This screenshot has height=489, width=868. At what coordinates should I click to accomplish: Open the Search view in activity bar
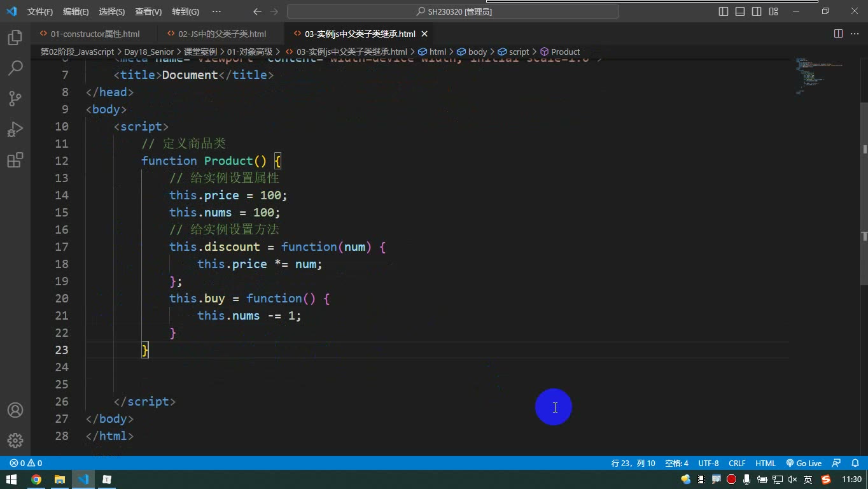[15, 67]
